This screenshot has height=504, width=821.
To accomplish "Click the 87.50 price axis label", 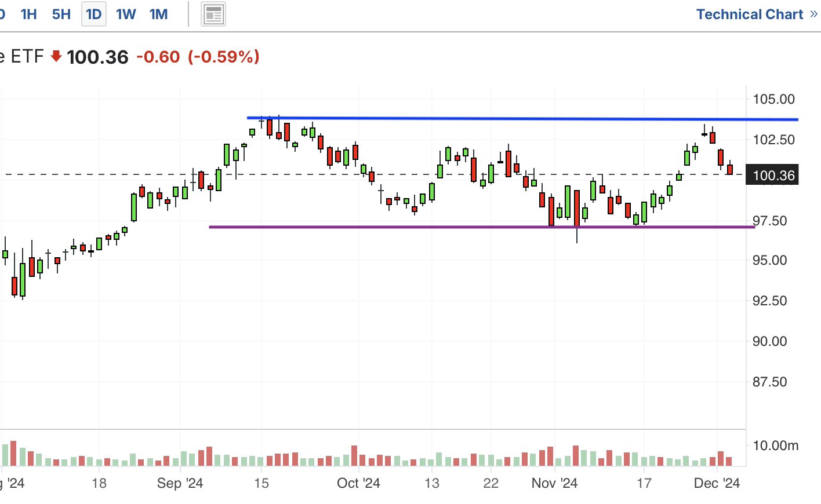I will click(769, 382).
